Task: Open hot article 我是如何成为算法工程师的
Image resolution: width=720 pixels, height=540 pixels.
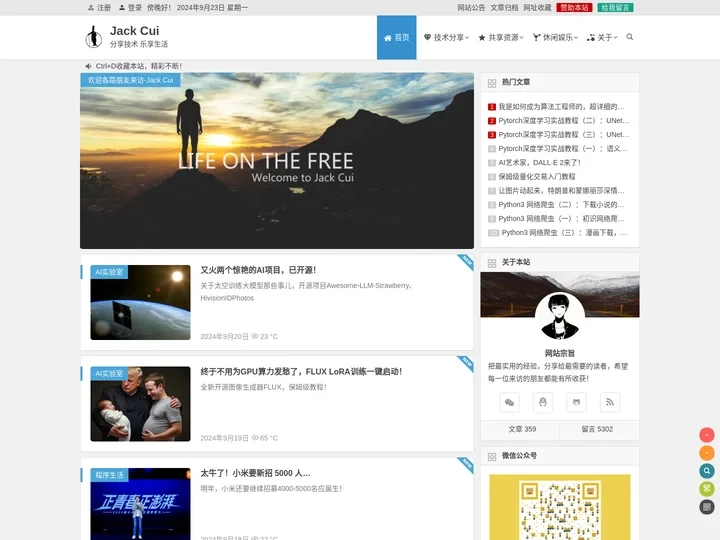Action: 561,107
